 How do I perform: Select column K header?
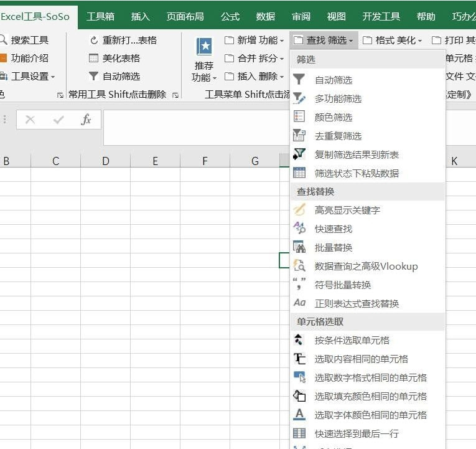(454, 161)
